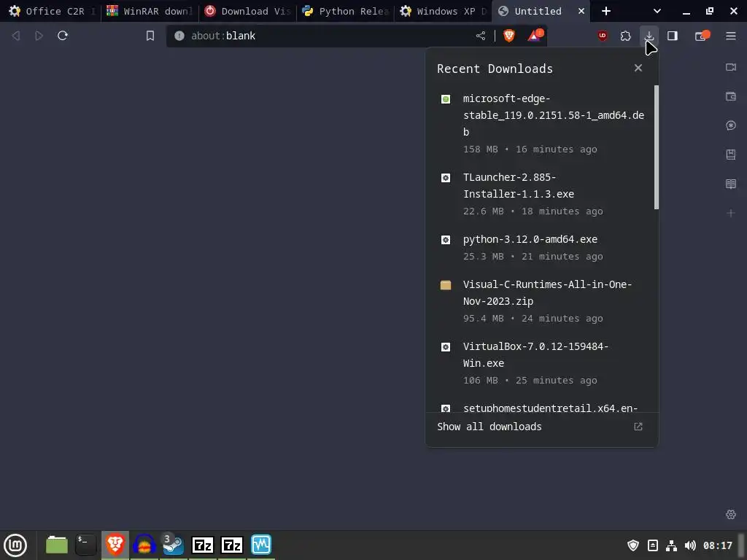
Task: Open the network icon in the system tray
Action: (671, 545)
